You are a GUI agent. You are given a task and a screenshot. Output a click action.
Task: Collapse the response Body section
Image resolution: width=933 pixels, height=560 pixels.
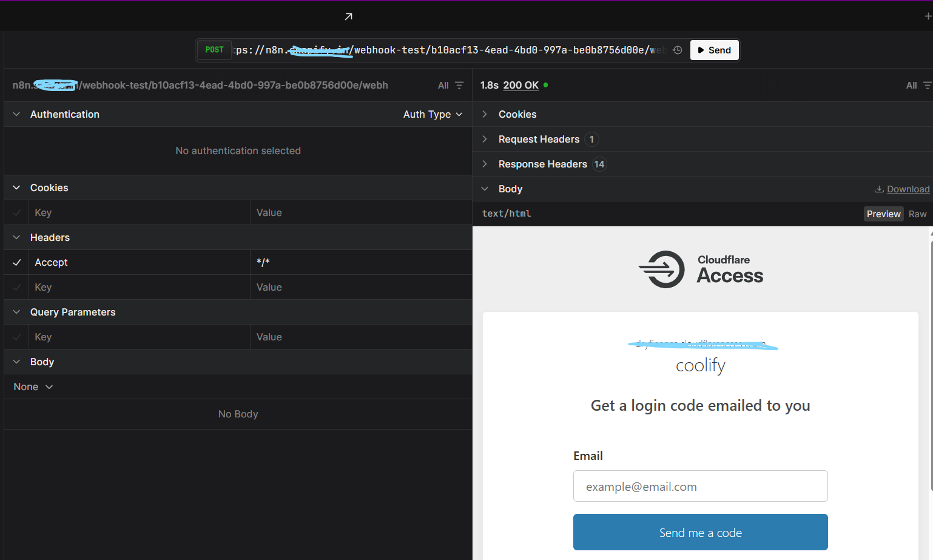pyautogui.click(x=485, y=189)
